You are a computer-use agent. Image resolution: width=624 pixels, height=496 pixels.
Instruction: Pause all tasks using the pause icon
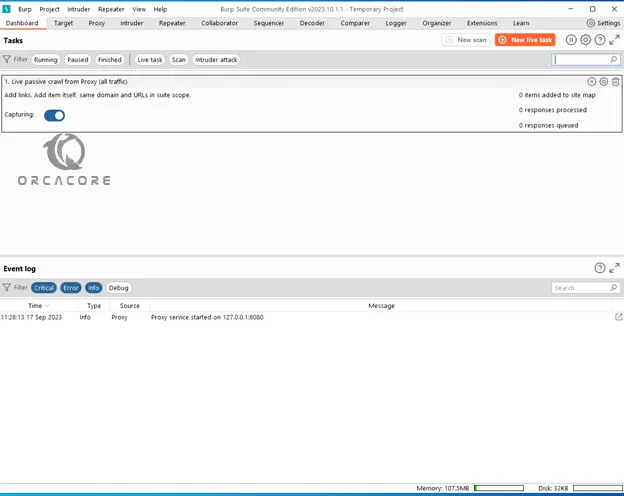click(571, 40)
